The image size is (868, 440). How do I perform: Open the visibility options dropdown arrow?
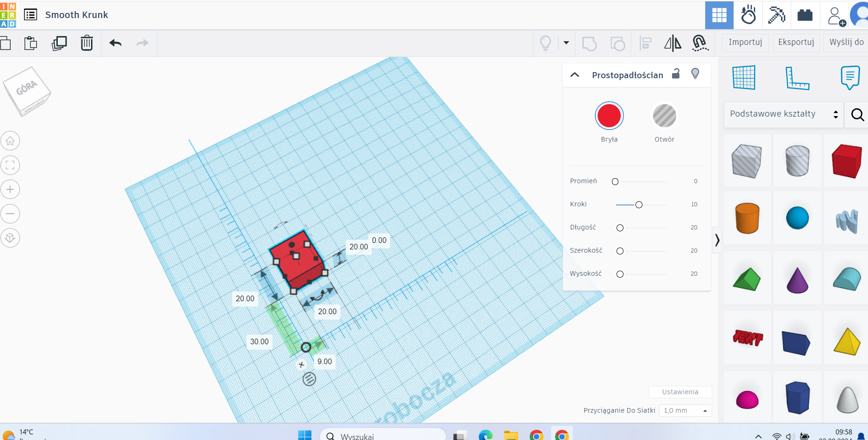(566, 43)
